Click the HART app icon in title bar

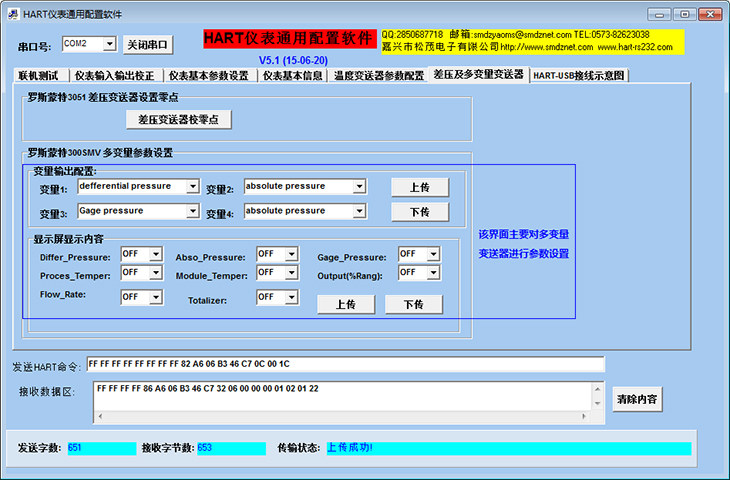(x=13, y=14)
